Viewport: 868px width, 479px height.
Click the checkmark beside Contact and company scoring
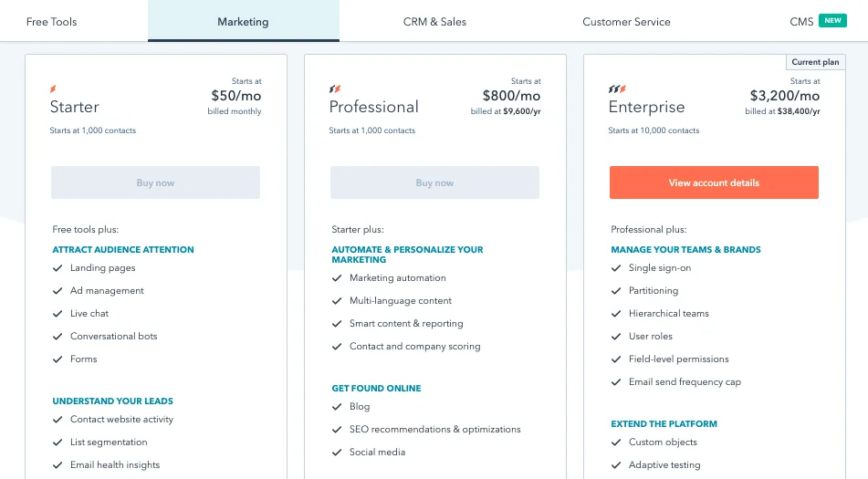tap(337, 347)
